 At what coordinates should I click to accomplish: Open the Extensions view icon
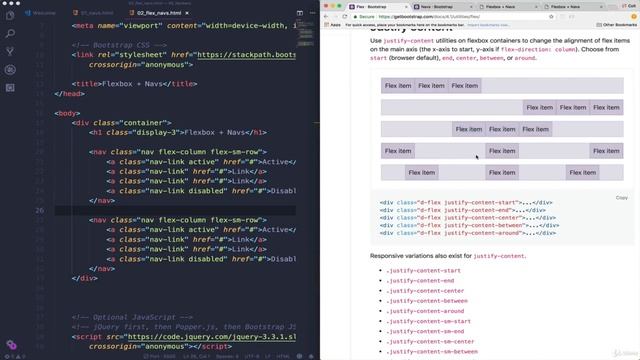click(x=10, y=87)
